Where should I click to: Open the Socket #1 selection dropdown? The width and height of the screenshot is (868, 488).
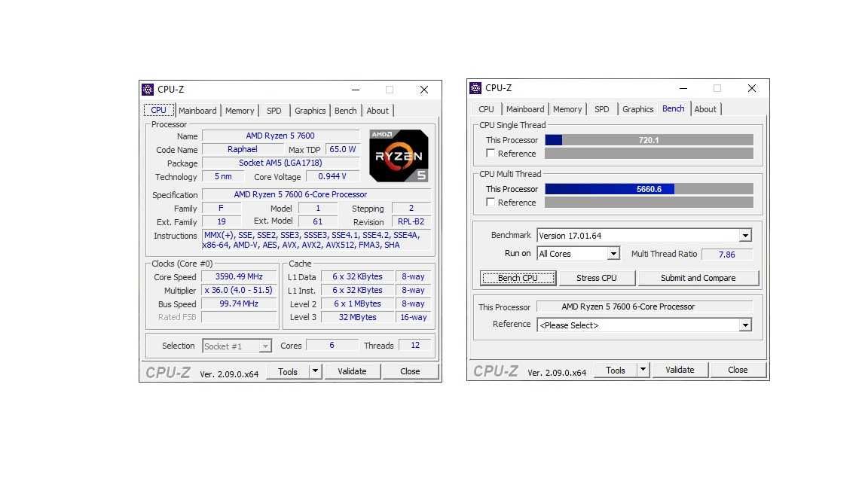tap(265, 346)
